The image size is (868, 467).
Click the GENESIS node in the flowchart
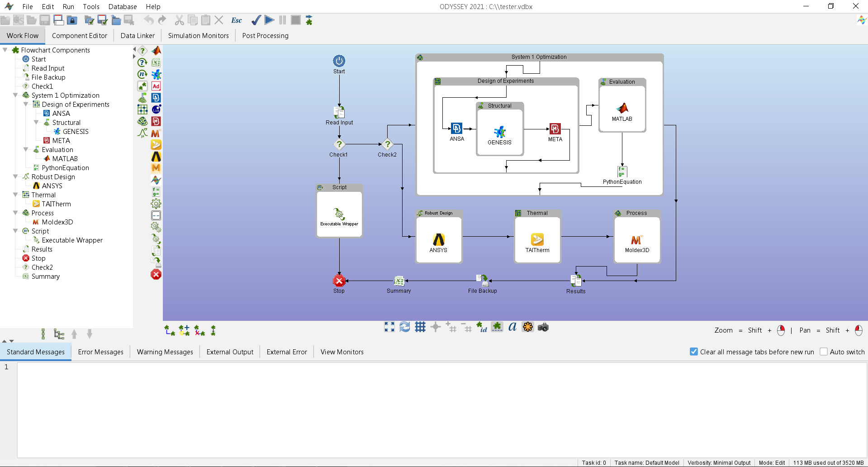tap(499, 133)
